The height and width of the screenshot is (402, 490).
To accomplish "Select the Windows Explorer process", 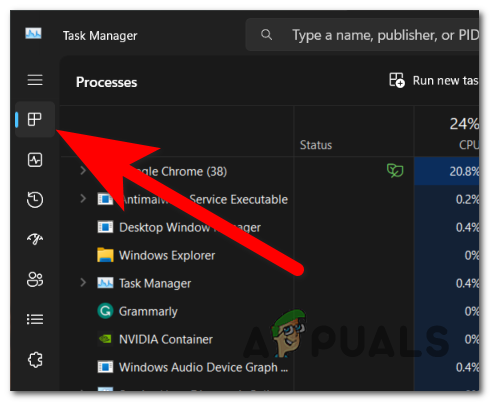I will point(167,255).
